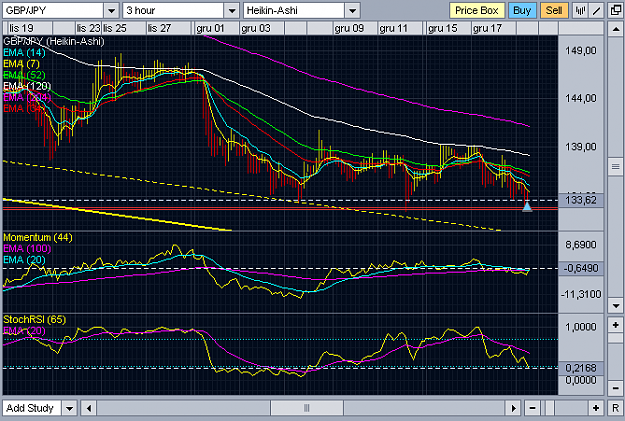Click the EMA (7) legend label

tap(21, 64)
